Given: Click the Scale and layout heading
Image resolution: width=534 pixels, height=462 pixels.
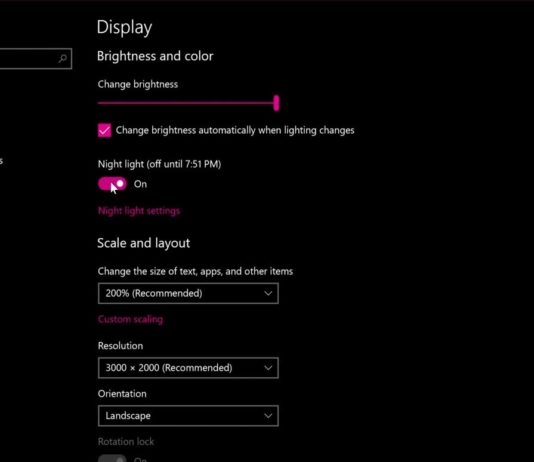Looking at the screenshot, I should [143, 243].
